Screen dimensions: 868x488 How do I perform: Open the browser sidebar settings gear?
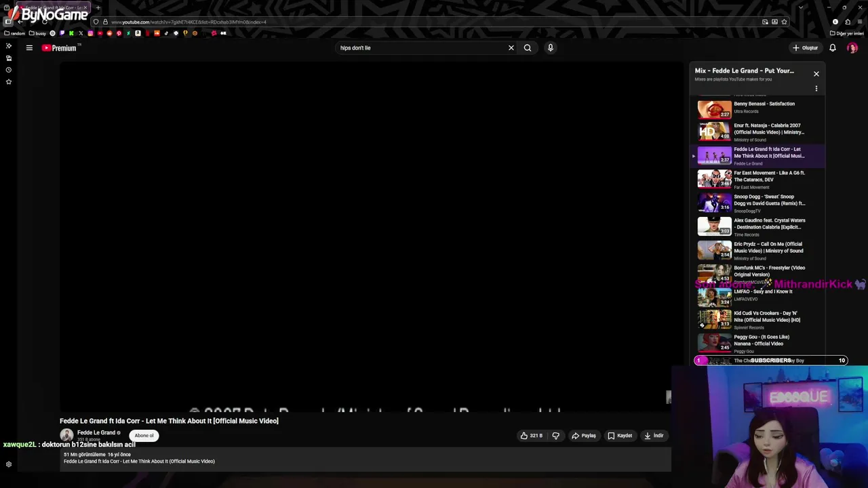[x=9, y=464]
